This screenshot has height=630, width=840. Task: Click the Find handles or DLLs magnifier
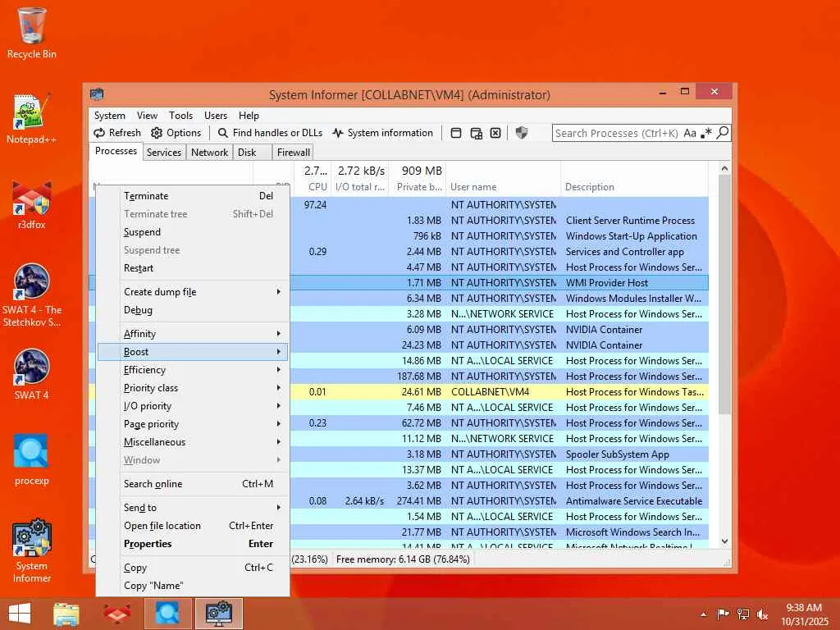click(223, 133)
